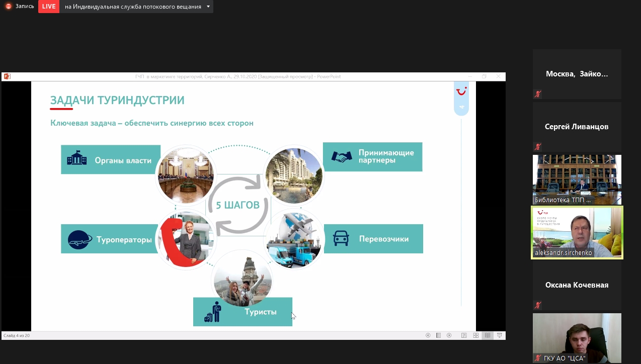Screen dimensions: 641x364
Task: Open slide navigation menu icon
Action: pos(438,335)
